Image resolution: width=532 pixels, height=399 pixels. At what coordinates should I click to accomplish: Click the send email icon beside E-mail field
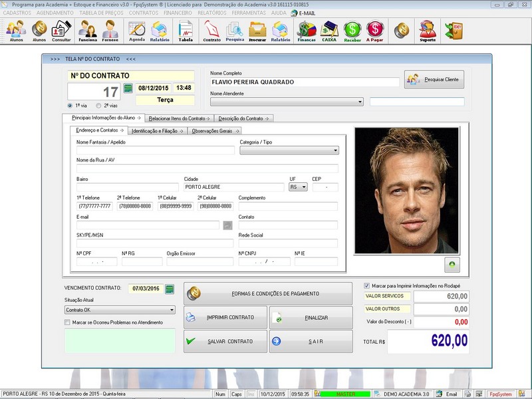[227, 225]
